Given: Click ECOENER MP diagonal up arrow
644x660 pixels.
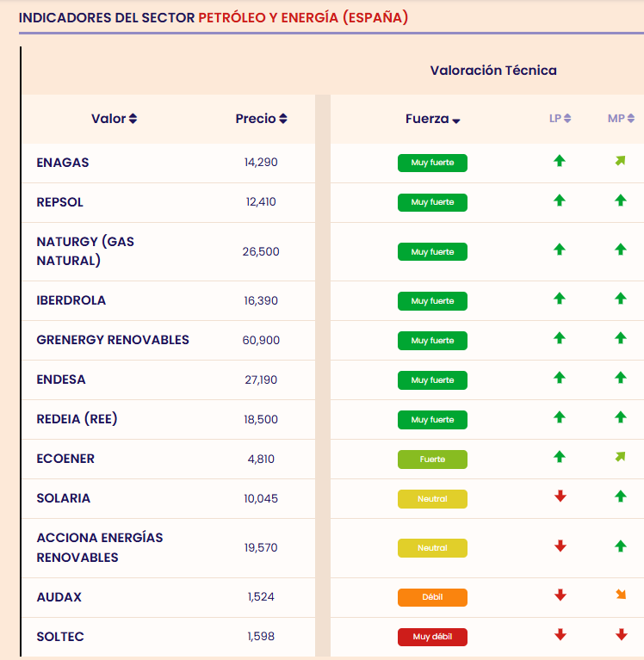Looking at the screenshot, I should coord(621,456).
